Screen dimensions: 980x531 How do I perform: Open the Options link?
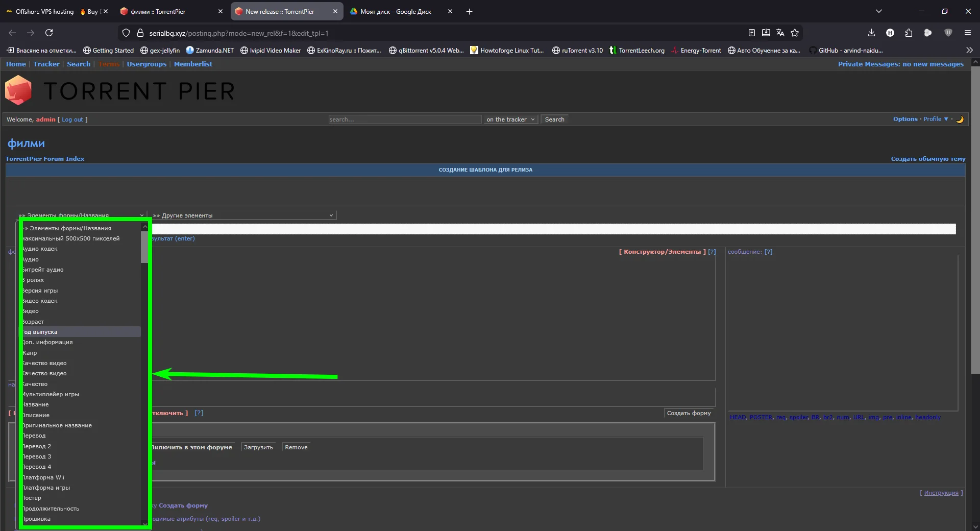(905, 119)
